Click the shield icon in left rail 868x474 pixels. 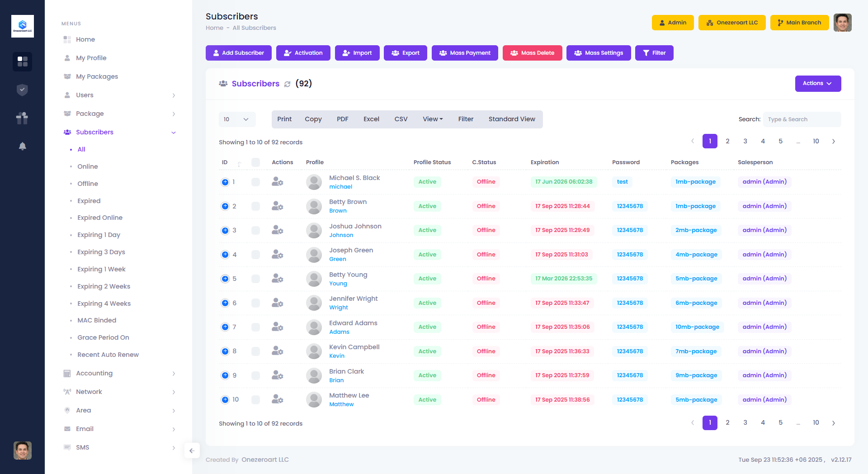click(x=22, y=90)
